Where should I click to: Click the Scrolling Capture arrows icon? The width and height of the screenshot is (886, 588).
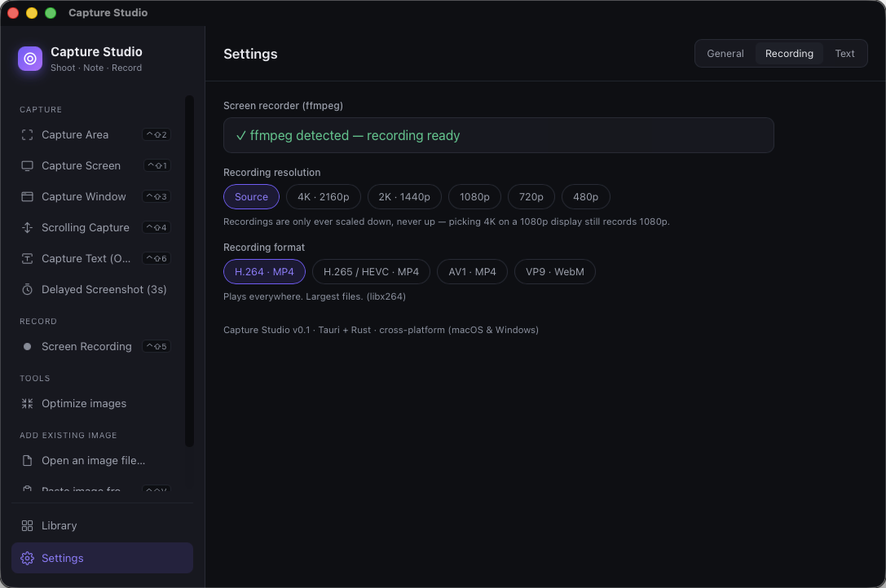(27, 228)
